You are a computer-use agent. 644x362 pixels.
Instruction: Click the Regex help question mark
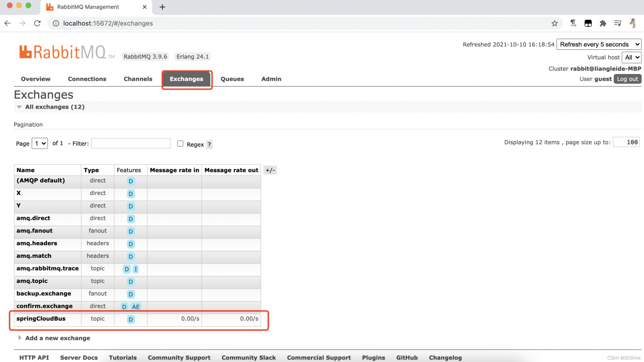[209, 144]
